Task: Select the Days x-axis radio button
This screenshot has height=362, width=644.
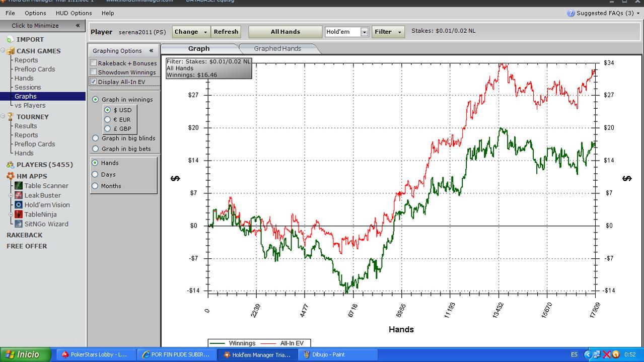Action: tap(95, 175)
